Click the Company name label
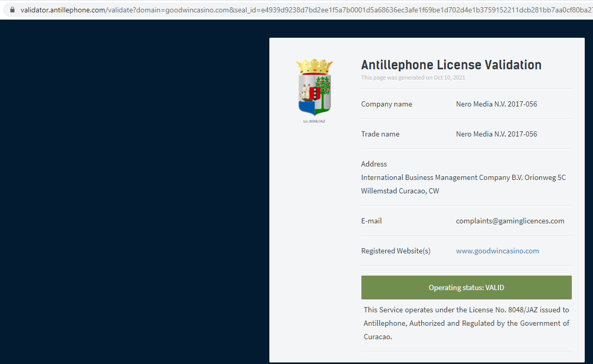Screen dimensions: 593x364 pos(386,104)
